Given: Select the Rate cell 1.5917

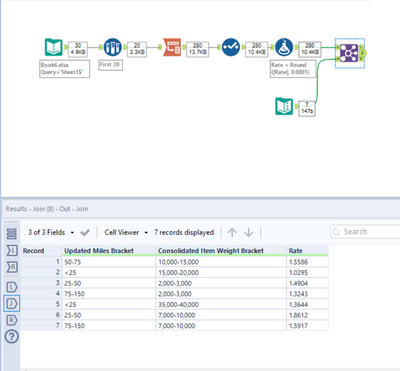Looking at the screenshot, I should pos(307,326).
